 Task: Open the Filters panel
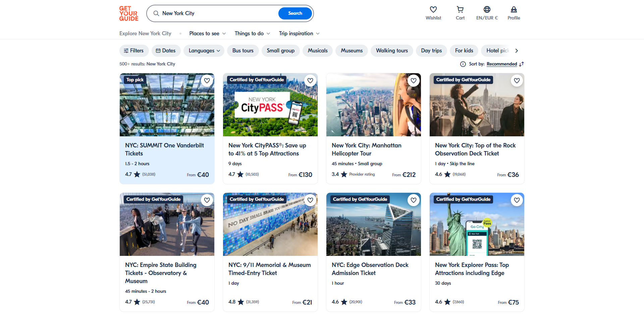[134, 50]
